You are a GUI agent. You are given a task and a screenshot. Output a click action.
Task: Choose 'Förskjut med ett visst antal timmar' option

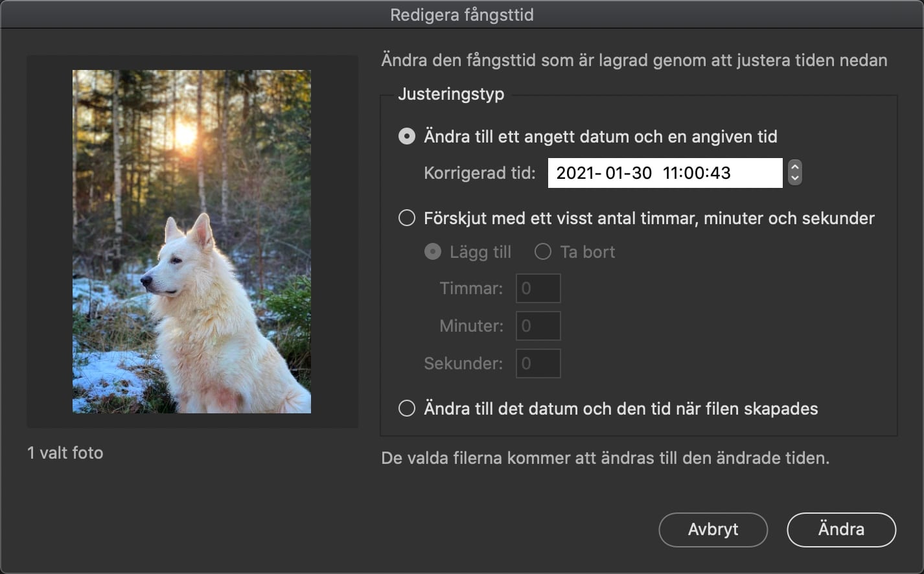coord(407,218)
